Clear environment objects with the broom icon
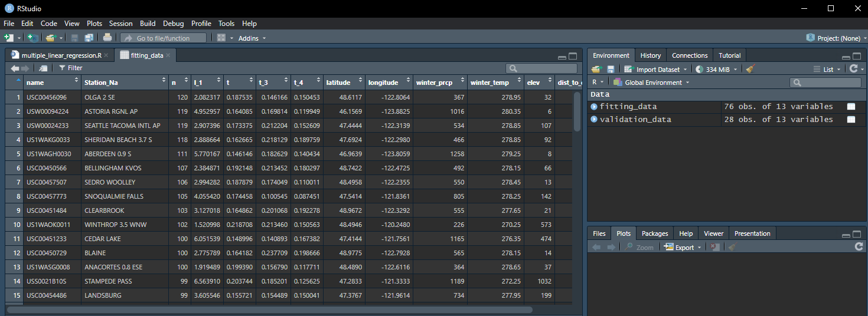 point(750,69)
